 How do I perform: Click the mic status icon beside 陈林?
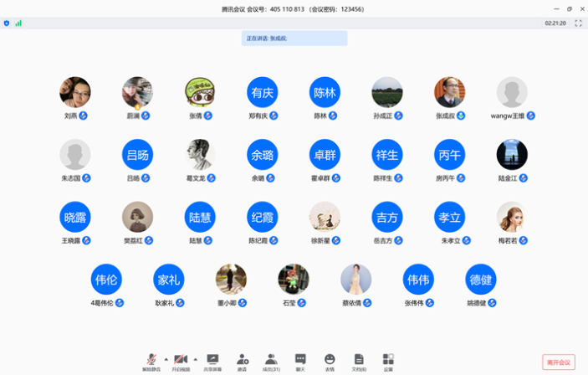(x=333, y=116)
